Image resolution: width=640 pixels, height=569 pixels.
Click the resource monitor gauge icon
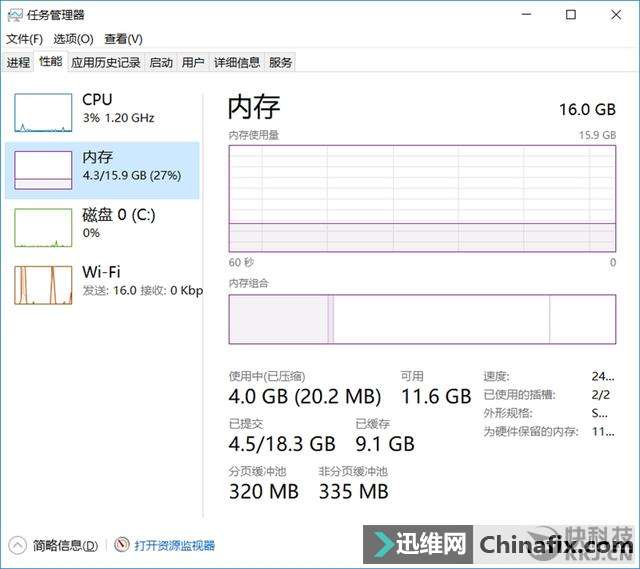click(x=122, y=545)
